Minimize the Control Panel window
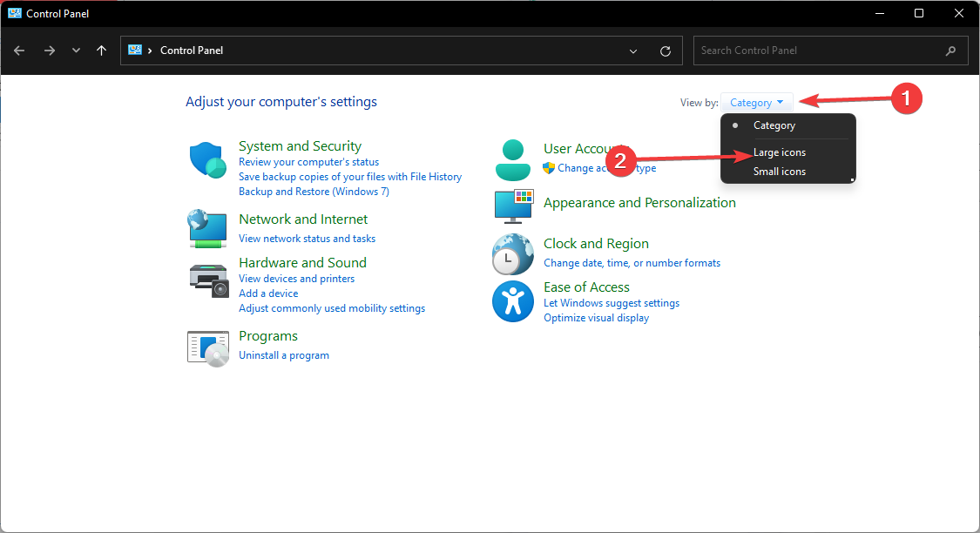This screenshot has height=533, width=980. (x=879, y=13)
